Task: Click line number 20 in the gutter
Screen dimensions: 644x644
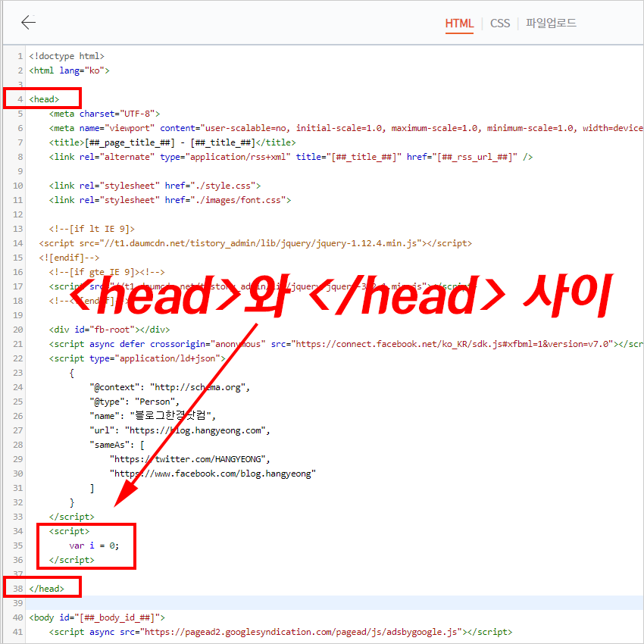Action: [x=17, y=330]
